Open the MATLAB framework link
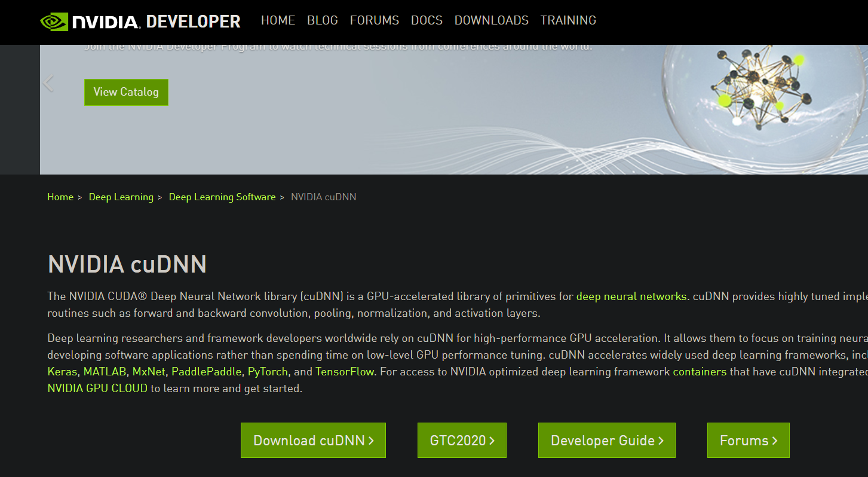Image resolution: width=868 pixels, height=477 pixels. coord(105,372)
